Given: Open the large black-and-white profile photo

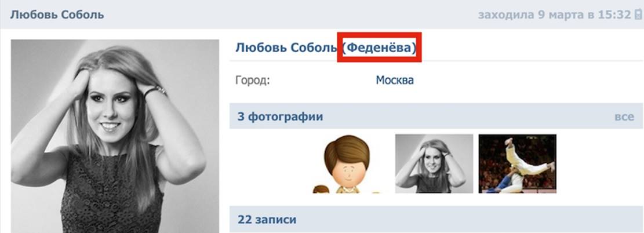Looking at the screenshot, I should click(115, 136).
